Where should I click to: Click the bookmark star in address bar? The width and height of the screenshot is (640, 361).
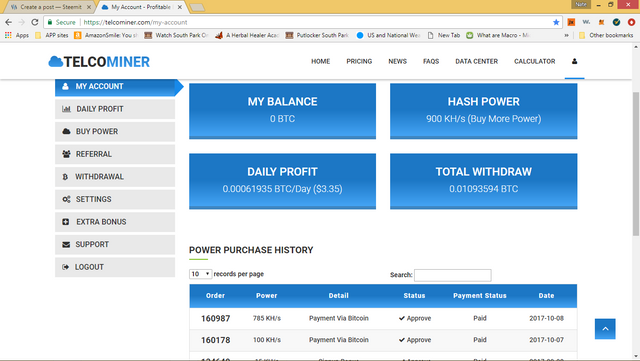[556, 22]
